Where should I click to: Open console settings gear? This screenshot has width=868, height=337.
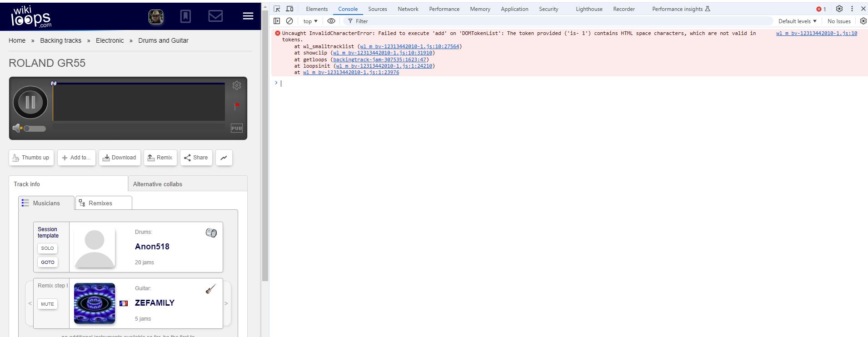pyautogui.click(x=863, y=21)
